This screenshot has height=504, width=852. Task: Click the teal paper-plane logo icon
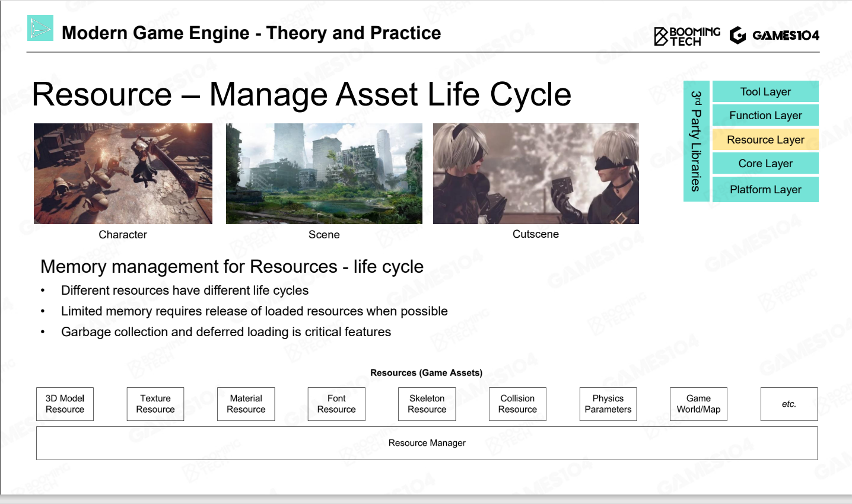(40, 28)
